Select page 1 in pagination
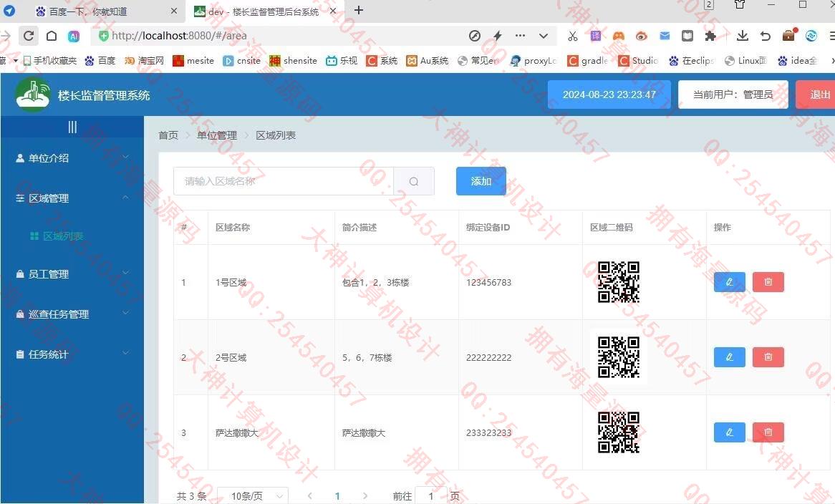 pyautogui.click(x=337, y=496)
